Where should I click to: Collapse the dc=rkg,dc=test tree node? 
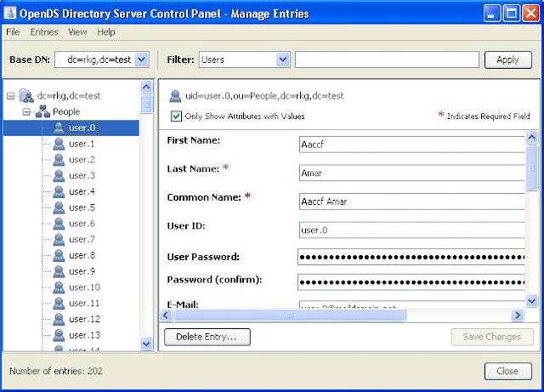[11, 96]
